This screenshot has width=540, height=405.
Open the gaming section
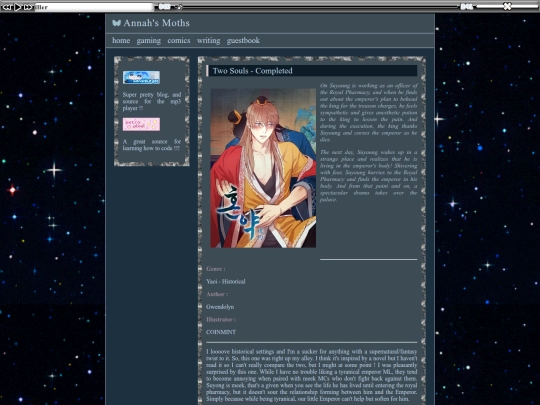[148, 41]
